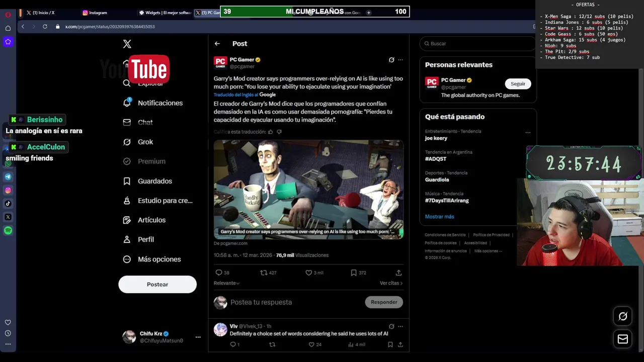The width and height of the screenshot is (644, 362).
Task: Open account menu dots beside Chifu Krz
Action: click(x=198, y=337)
